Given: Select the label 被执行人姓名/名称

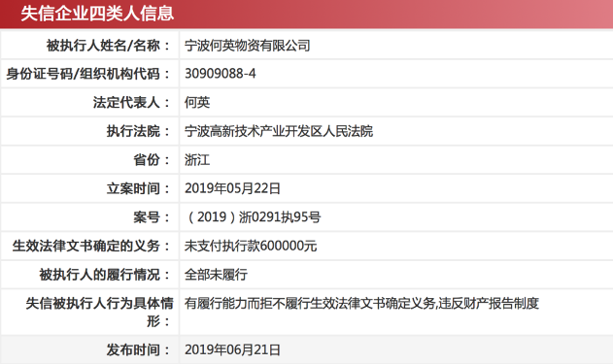Looking at the screenshot, I should [108, 46].
